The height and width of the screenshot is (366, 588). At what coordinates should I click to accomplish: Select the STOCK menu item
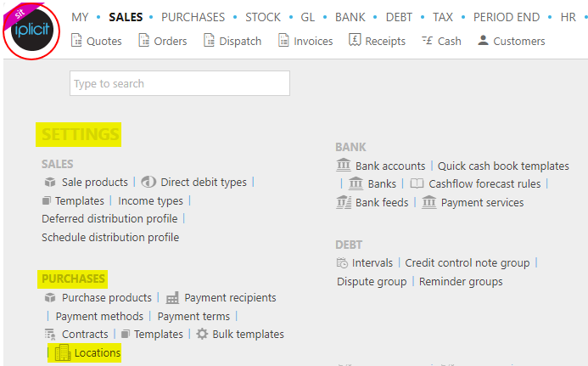click(x=263, y=17)
